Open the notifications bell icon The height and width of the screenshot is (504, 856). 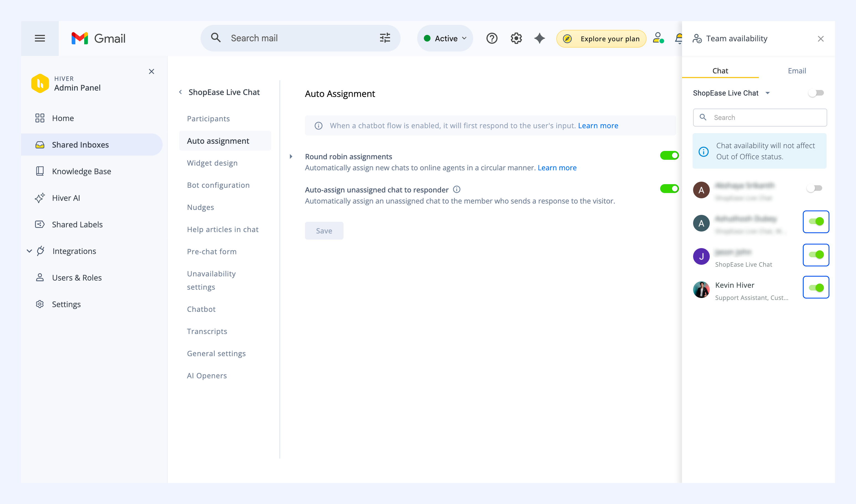[x=679, y=38]
